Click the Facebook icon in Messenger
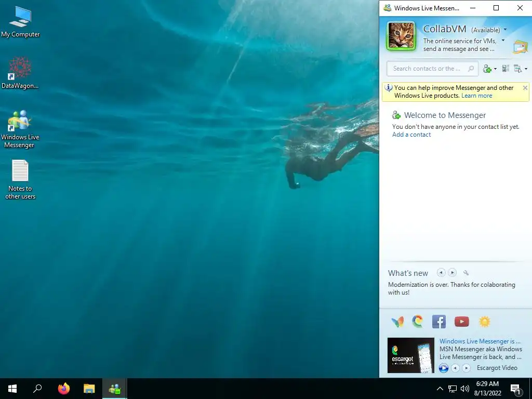 (438, 321)
